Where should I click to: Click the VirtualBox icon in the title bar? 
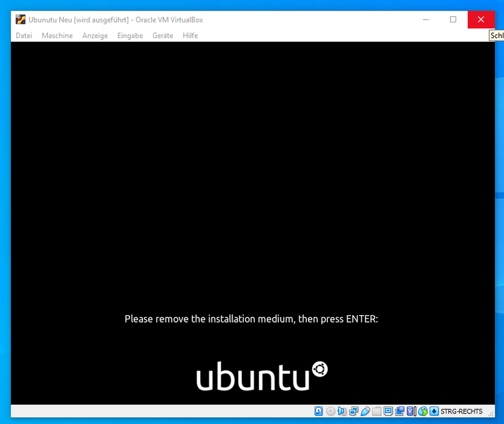click(x=21, y=19)
